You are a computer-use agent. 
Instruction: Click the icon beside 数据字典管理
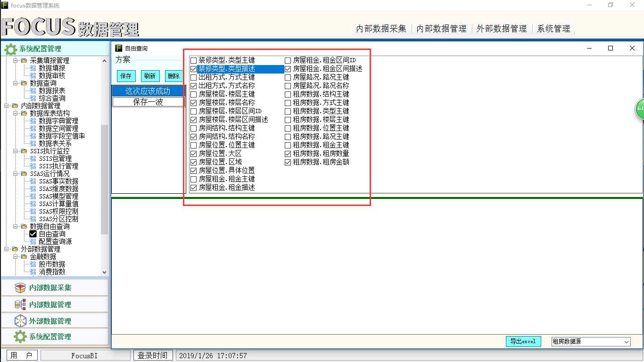(x=33, y=121)
